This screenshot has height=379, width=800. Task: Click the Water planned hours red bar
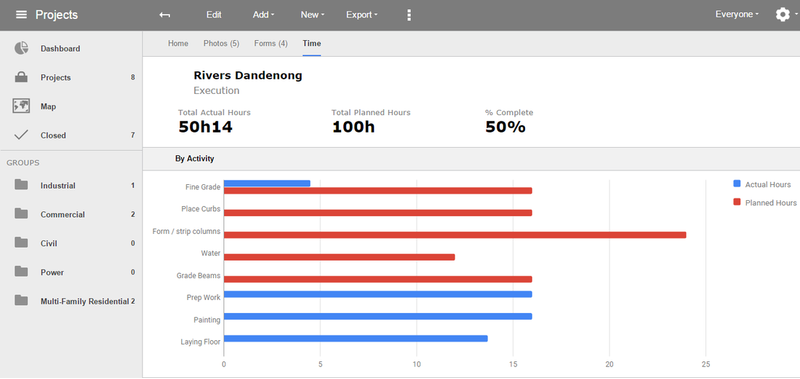click(x=339, y=257)
